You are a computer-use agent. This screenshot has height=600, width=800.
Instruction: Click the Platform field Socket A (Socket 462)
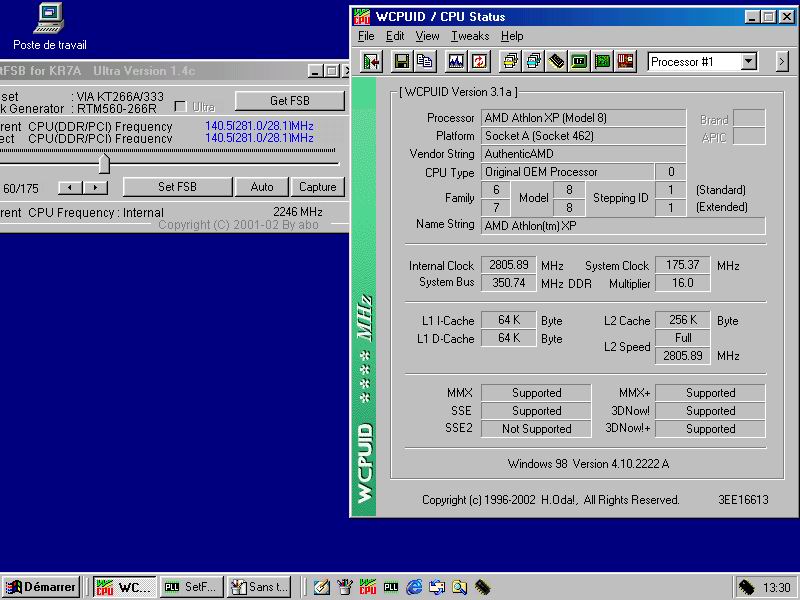[x=584, y=136]
